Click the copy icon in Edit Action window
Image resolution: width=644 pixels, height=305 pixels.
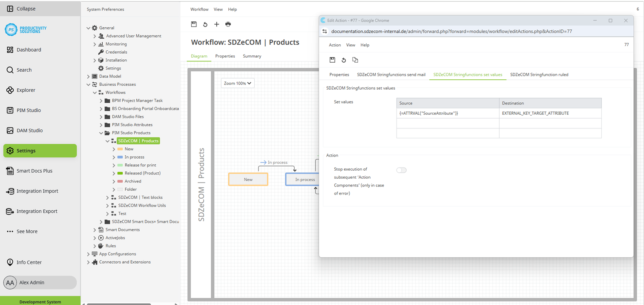[x=355, y=60]
